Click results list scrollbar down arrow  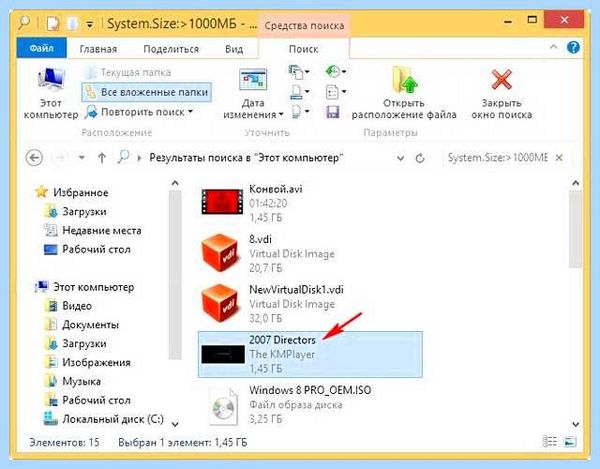[x=575, y=424]
